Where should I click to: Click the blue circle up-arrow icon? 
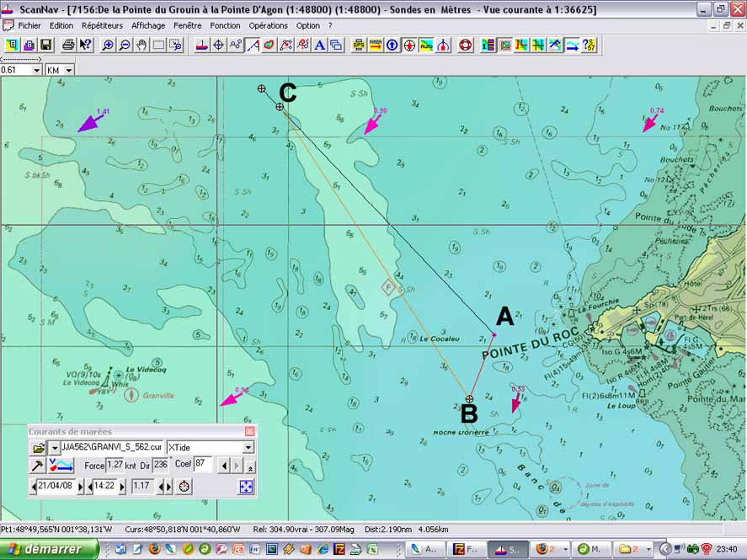[x=392, y=45]
